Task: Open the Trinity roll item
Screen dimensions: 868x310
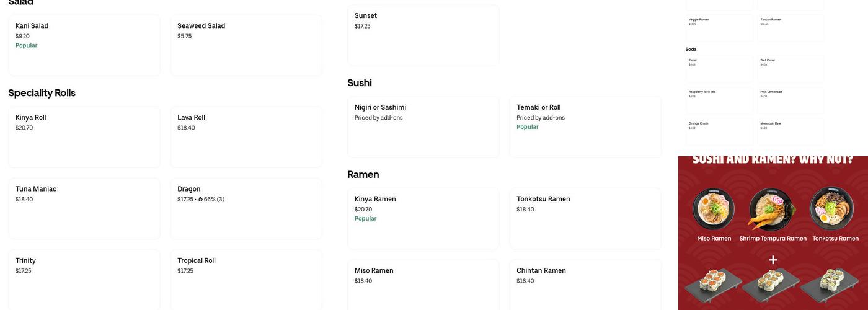Action: (x=84, y=279)
